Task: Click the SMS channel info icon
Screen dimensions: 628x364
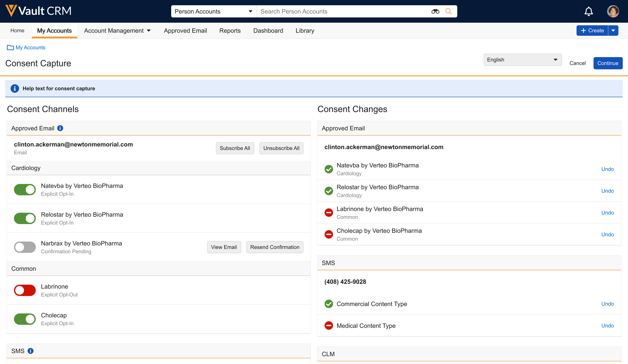Action: click(30, 351)
